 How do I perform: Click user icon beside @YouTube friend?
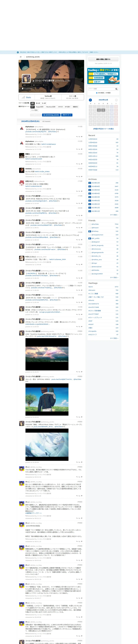coord(90,224)
